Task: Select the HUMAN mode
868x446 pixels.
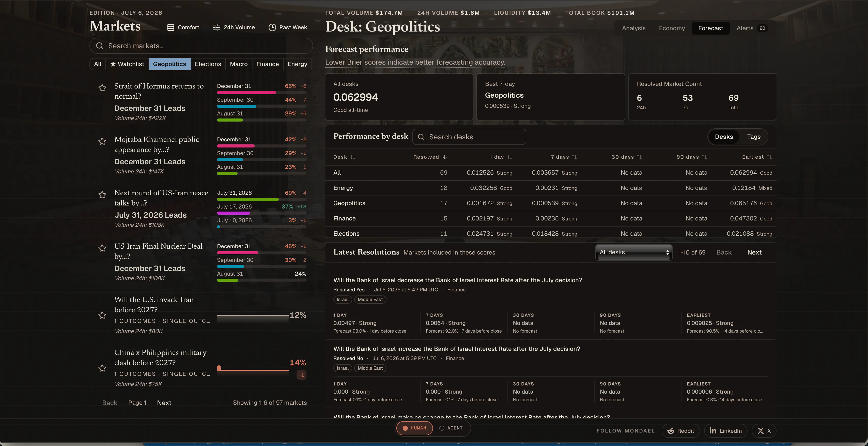Action: point(414,428)
